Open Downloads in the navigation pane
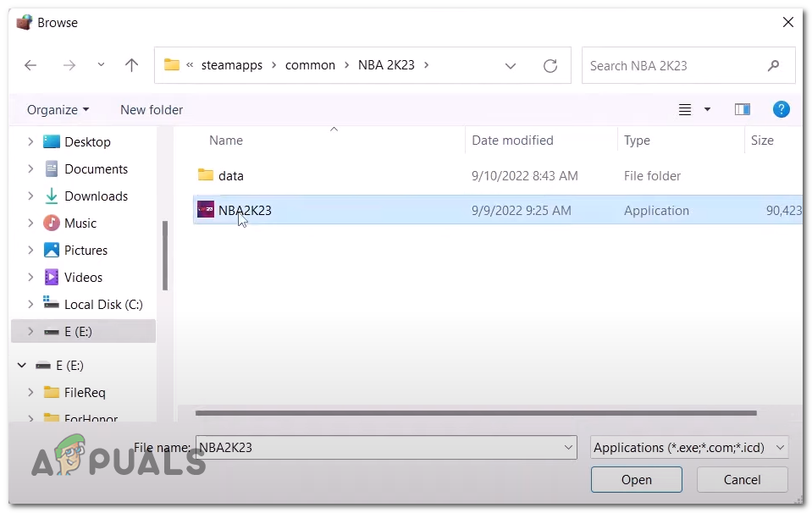This screenshot has width=812, height=513. coord(96,196)
